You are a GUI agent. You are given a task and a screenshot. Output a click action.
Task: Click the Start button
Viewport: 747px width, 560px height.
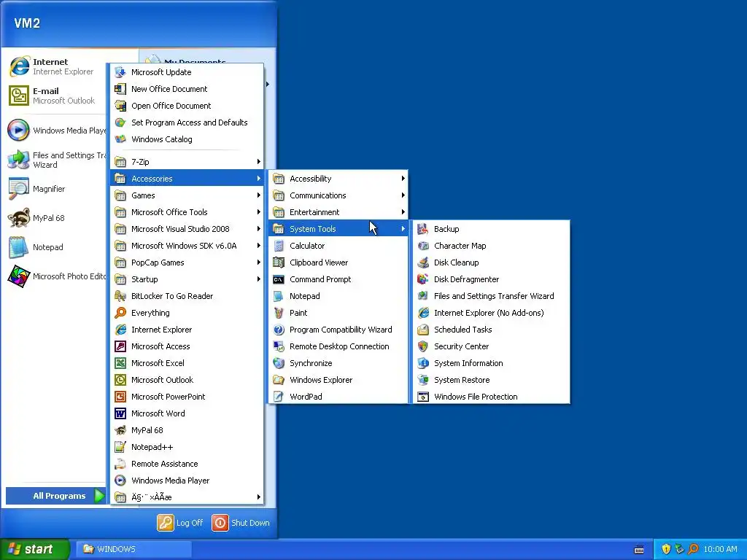34,549
